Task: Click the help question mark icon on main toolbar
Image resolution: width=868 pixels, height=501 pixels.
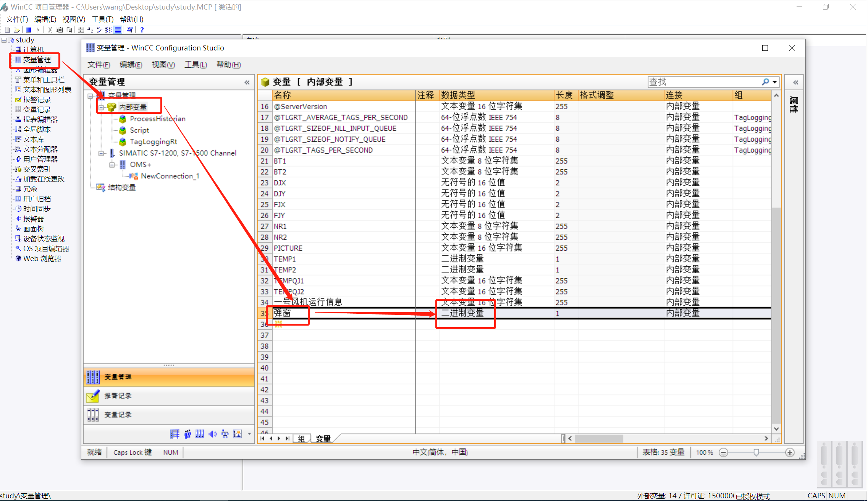Action: [142, 29]
